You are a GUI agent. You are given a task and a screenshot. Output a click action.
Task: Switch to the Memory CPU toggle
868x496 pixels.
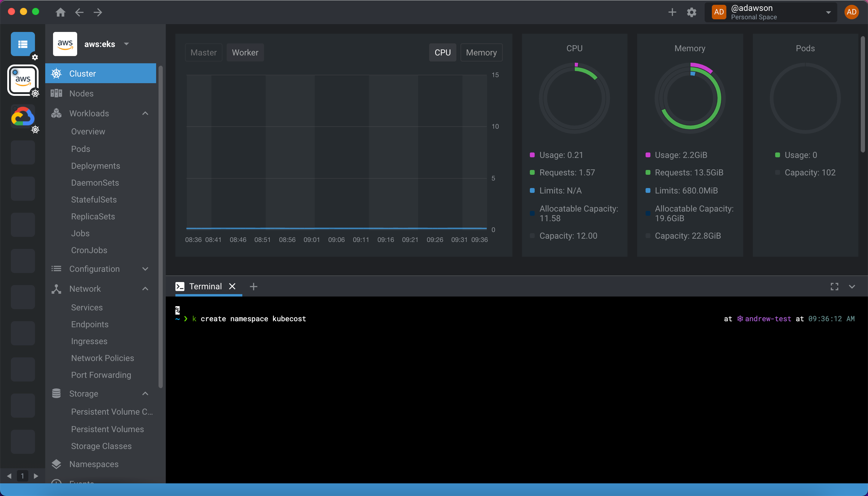480,52
